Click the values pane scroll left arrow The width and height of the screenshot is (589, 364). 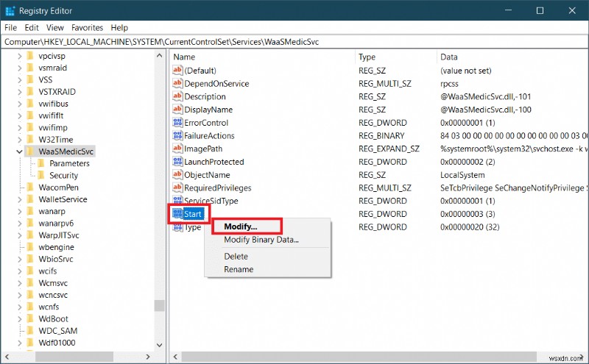pyautogui.click(x=175, y=357)
